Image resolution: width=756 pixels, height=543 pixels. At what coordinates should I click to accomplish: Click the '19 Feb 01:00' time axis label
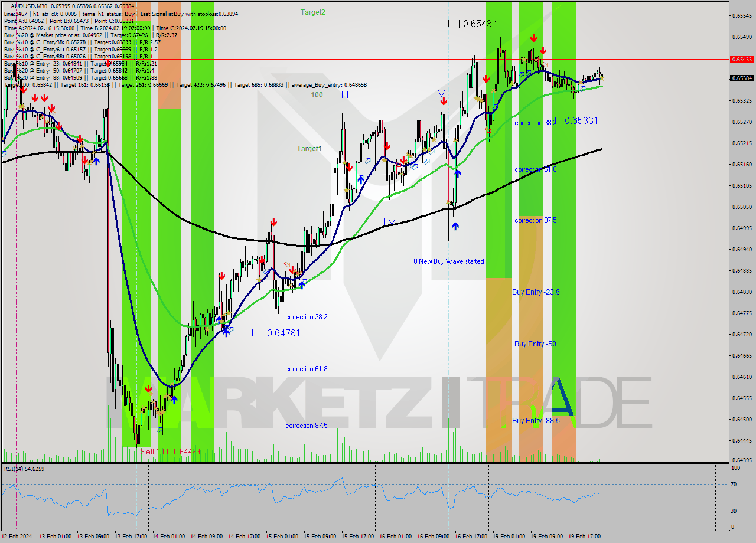coord(509,537)
